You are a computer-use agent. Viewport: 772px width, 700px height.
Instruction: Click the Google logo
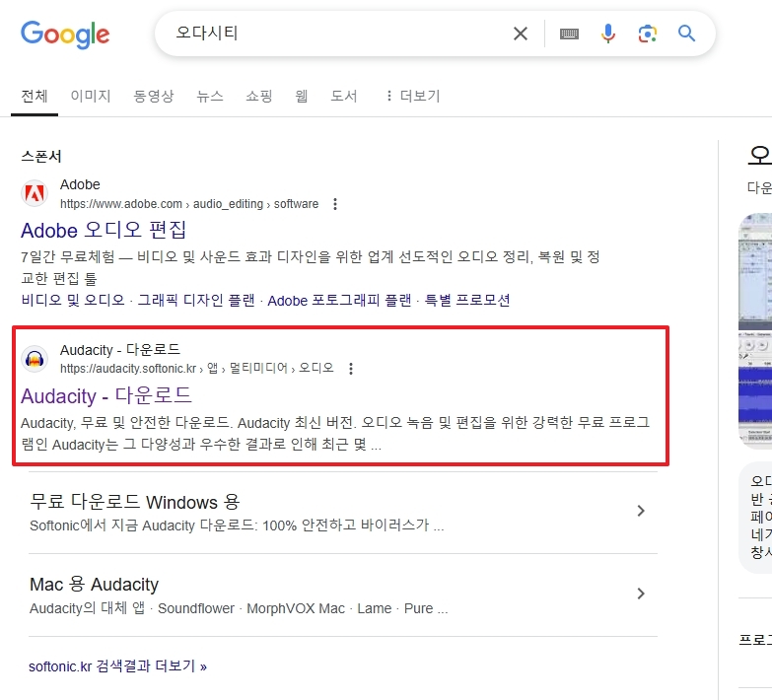[65, 34]
